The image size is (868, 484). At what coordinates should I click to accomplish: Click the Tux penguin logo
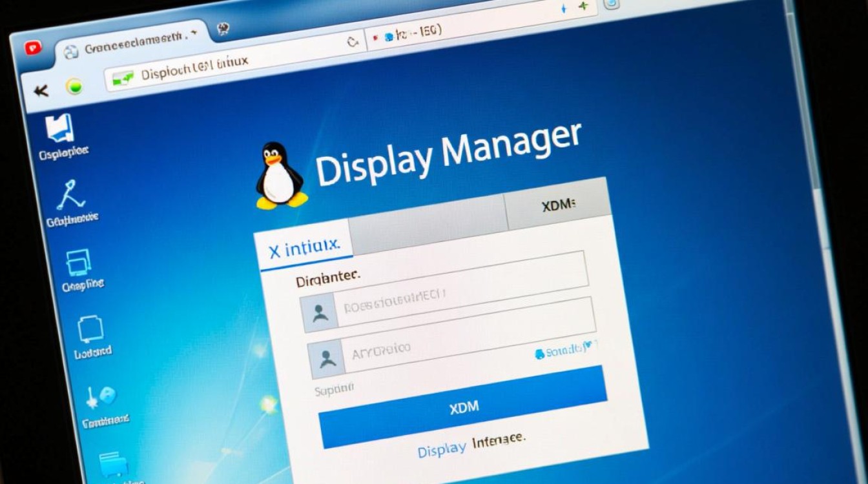[x=278, y=174]
